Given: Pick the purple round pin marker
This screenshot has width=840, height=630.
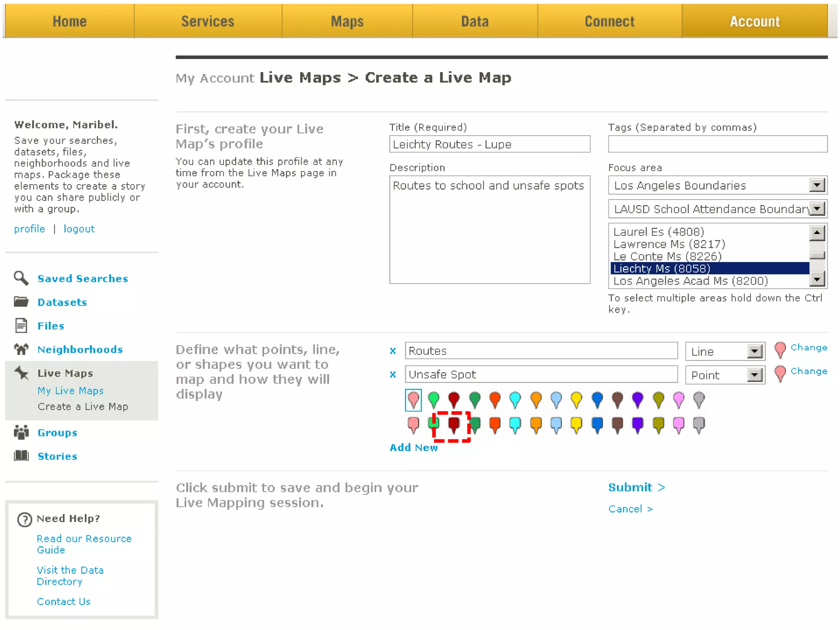Looking at the screenshot, I should (638, 400).
